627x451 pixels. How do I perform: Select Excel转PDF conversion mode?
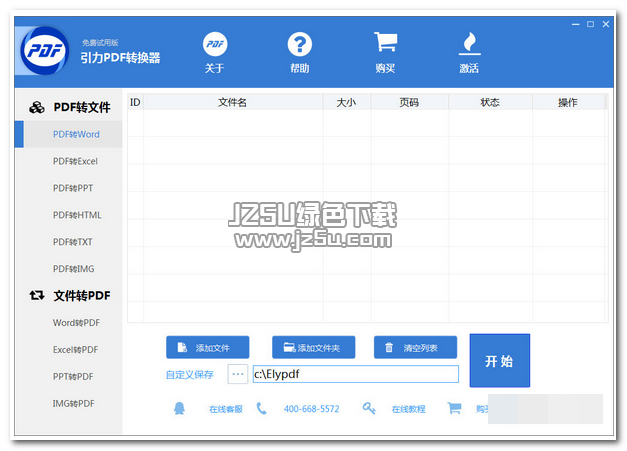75,349
